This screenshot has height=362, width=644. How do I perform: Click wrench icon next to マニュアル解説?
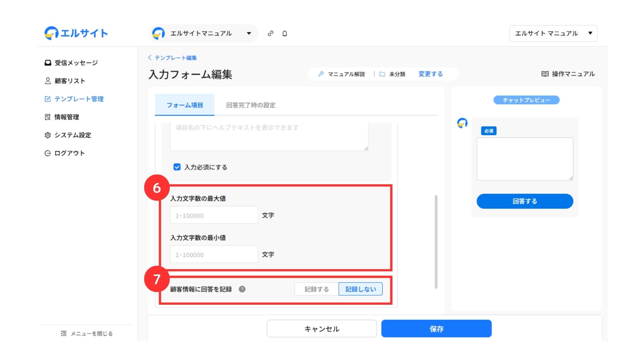pyautogui.click(x=321, y=74)
